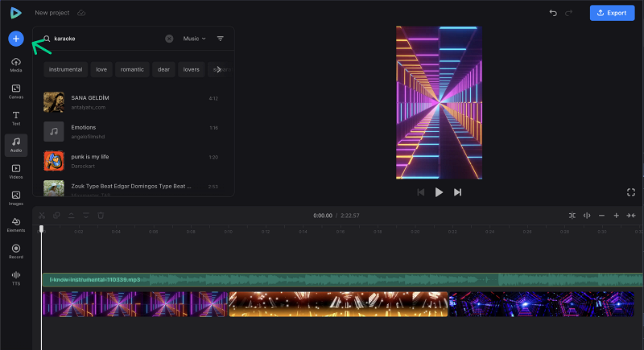Image resolution: width=644 pixels, height=350 pixels.
Task: Undo the last action
Action: tap(553, 13)
